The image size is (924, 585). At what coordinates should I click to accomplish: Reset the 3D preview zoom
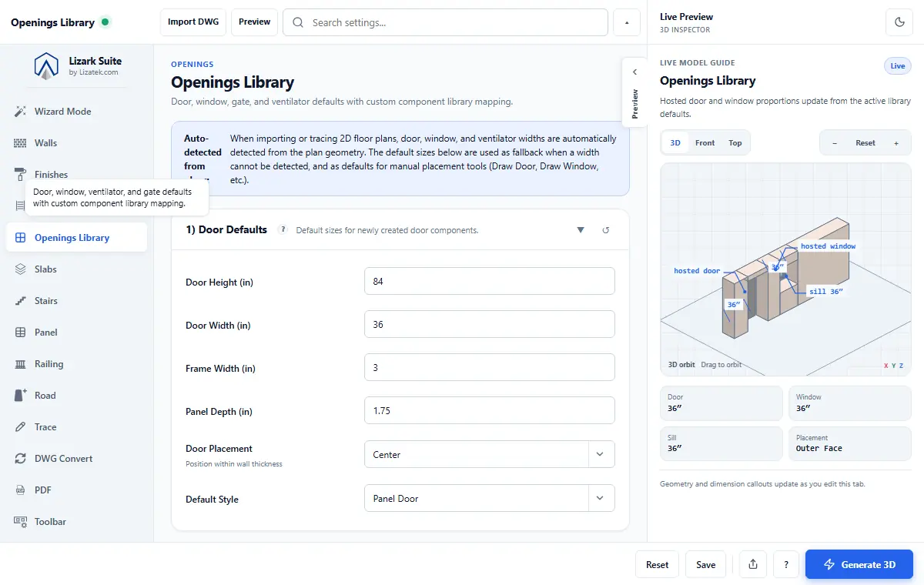click(865, 143)
